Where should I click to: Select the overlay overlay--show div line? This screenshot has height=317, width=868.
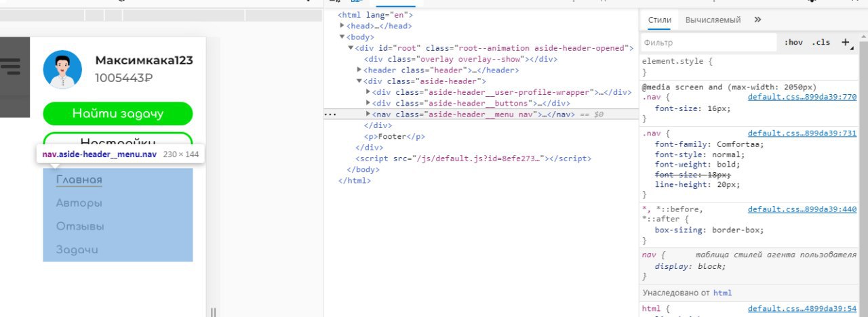point(460,59)
